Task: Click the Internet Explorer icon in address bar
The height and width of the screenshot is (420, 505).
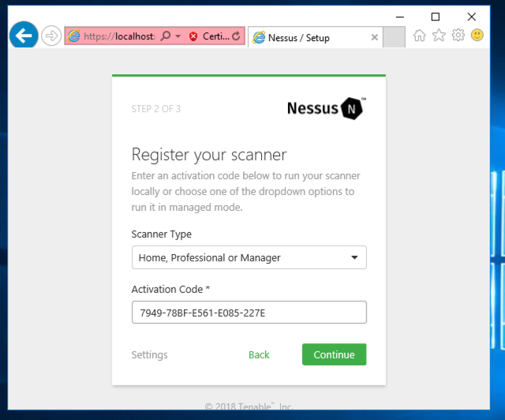Action: 73,36
